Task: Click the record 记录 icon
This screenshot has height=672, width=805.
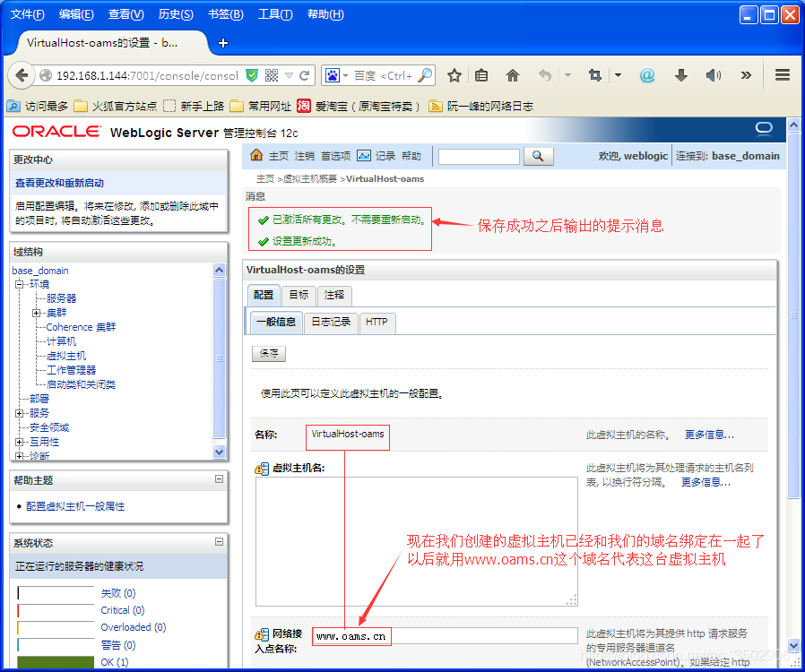Action: click(x=364, y=155)
